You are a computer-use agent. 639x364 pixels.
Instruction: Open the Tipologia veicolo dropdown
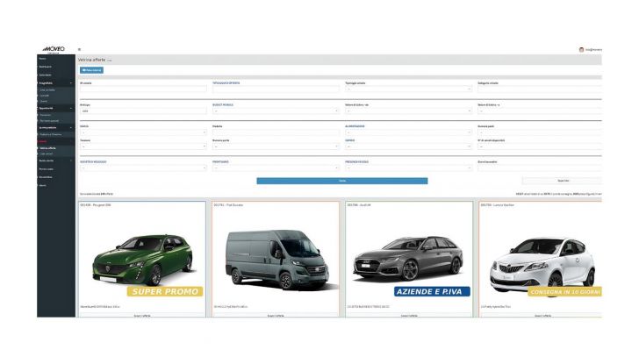[x=408, y=89]
